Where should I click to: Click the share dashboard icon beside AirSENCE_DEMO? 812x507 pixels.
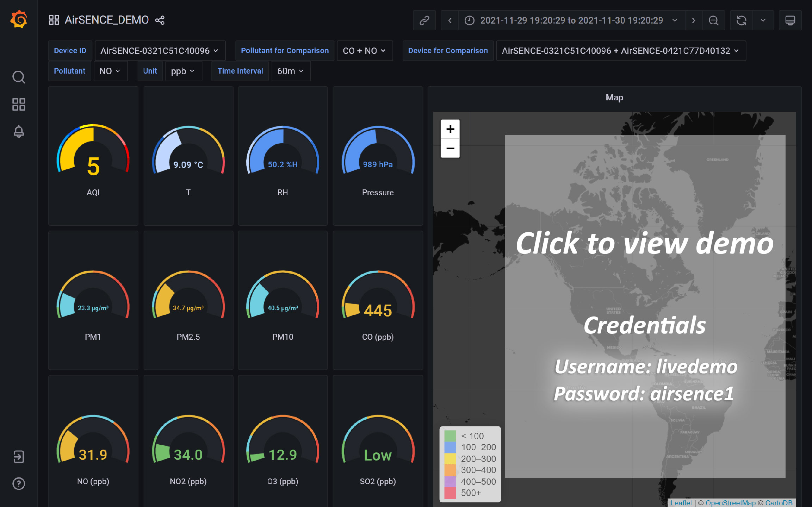[x=160, y=20]
